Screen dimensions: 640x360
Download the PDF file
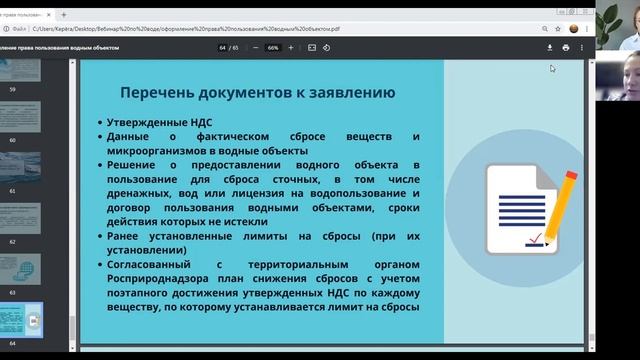point(550,48)
